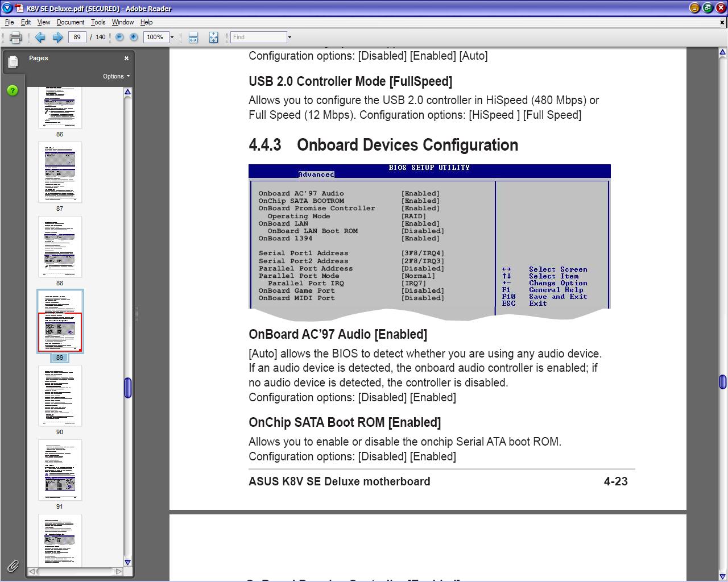Click the thumbnail panel vertical scroll thumb

127,388
